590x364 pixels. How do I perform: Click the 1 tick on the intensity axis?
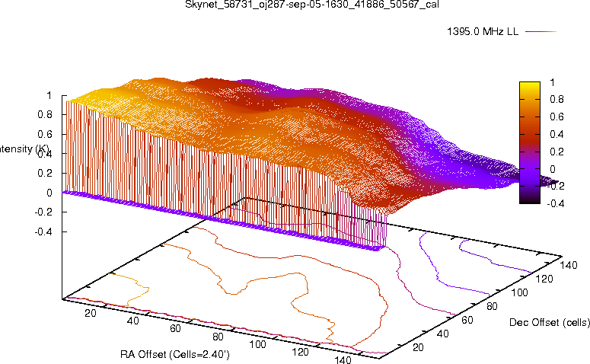click(49, 96)
